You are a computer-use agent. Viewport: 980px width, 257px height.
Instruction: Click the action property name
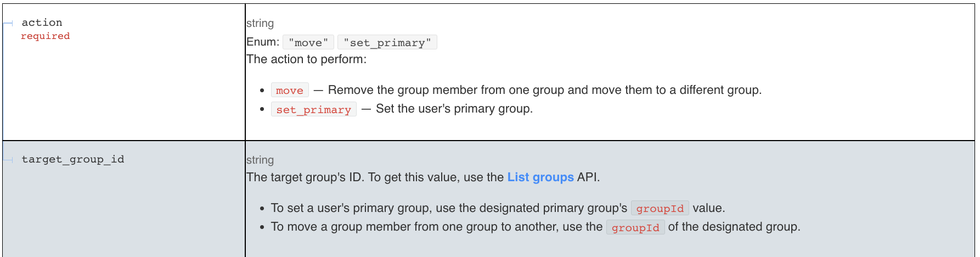point(42,23)
